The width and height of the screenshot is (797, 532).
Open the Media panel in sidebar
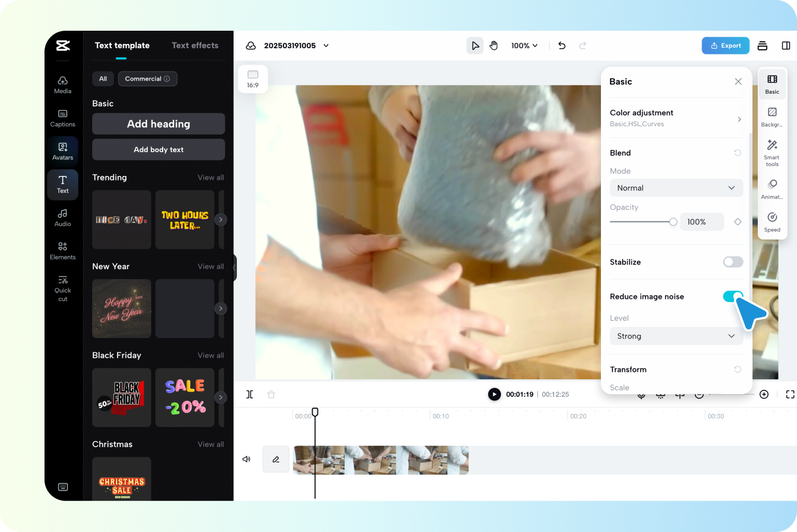(x=63, y=85)
